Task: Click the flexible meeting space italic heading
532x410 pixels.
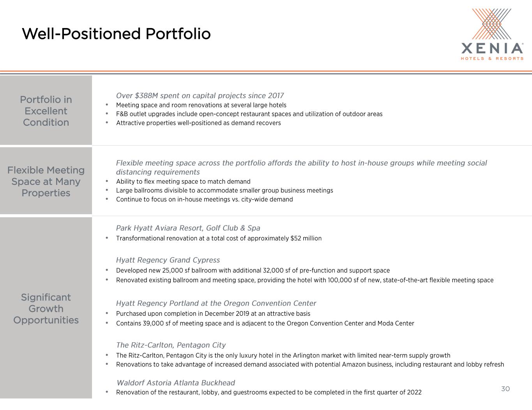Action: tap(302, 167)
